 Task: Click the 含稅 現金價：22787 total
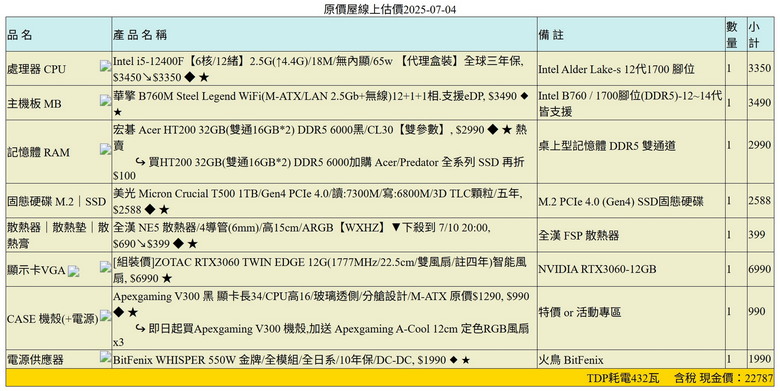point(724,379)
